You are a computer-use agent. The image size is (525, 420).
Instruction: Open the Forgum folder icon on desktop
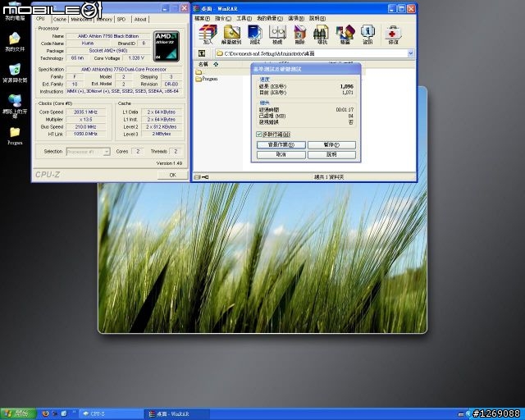click(x=15, y=135)
